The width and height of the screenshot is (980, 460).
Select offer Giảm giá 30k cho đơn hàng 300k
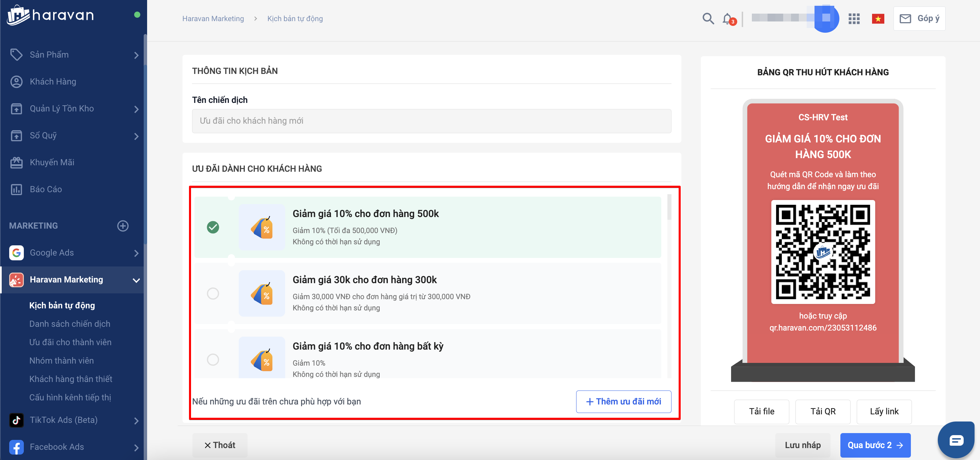[213, 294]
